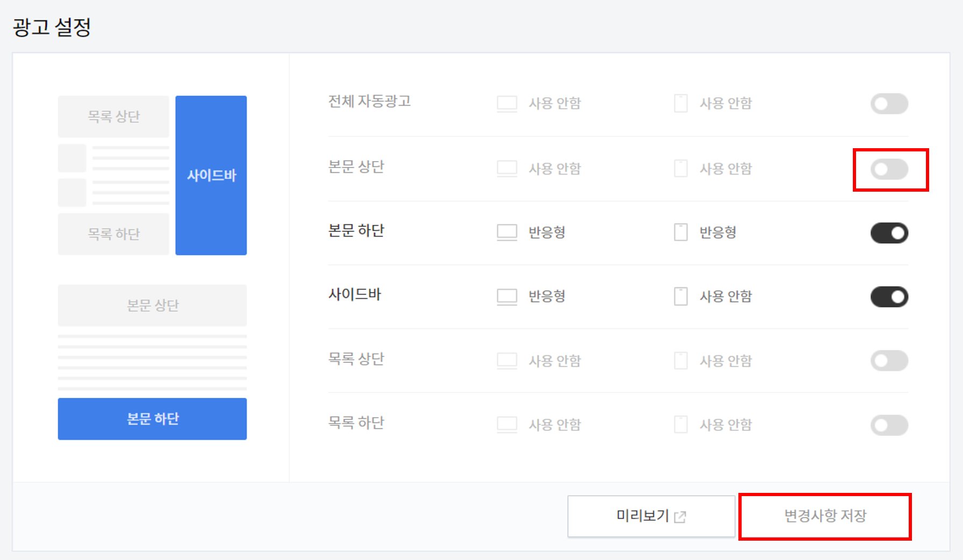The height and width of the screenshot is (560, 963).
Task: Click the 목록 상단 row label in settings list
Action: 356,359
